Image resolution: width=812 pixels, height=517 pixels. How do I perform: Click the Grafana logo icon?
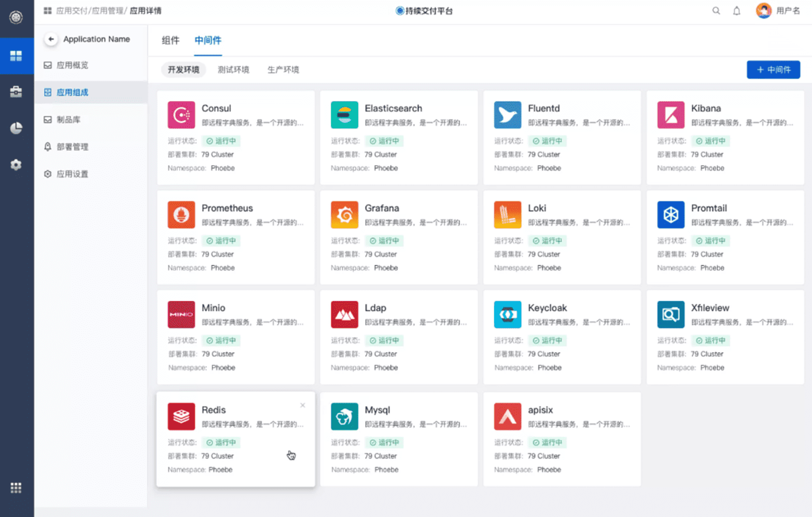pos(344,215)
